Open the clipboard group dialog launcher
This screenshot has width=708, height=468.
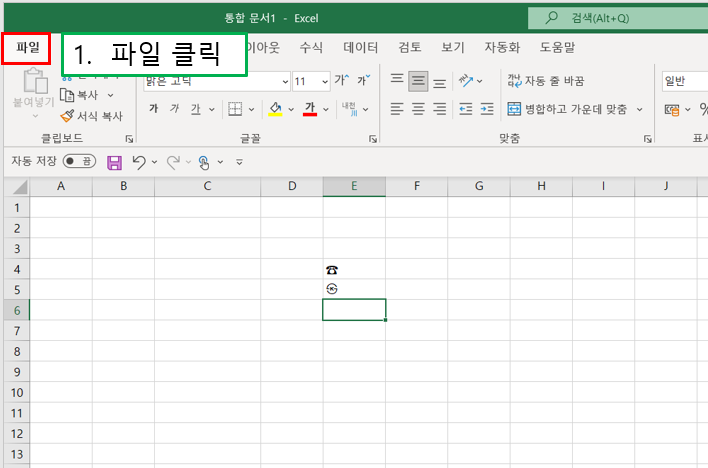[x=129, y=139]
